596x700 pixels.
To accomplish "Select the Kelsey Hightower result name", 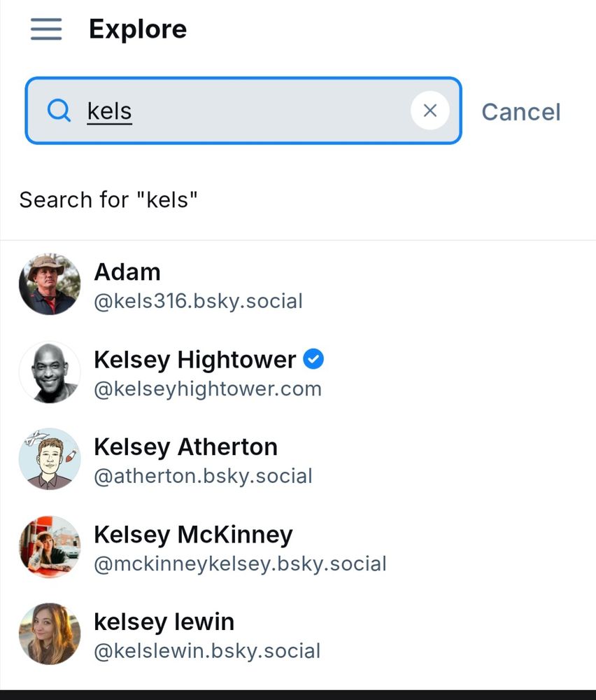I will 194,360.
